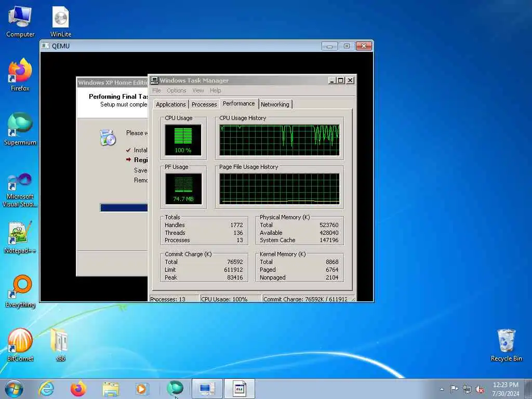Click the Task Manager title bar icon
The height and width of the screenshot is (399, 532).
tap(154, 80)
